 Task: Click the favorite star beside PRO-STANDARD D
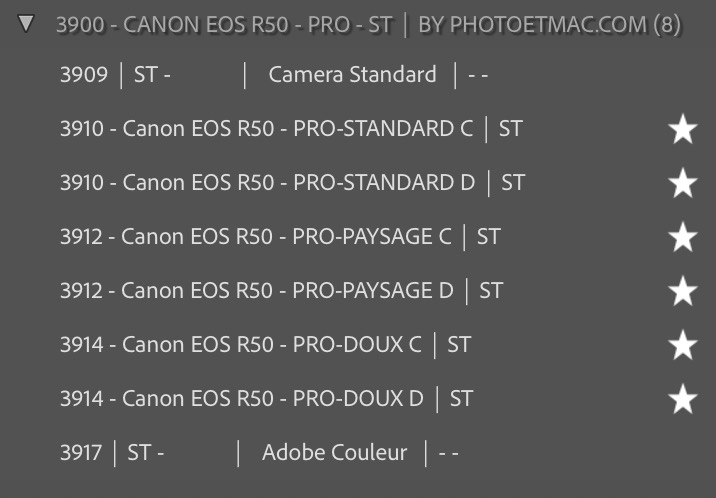(x=683, y=183)
